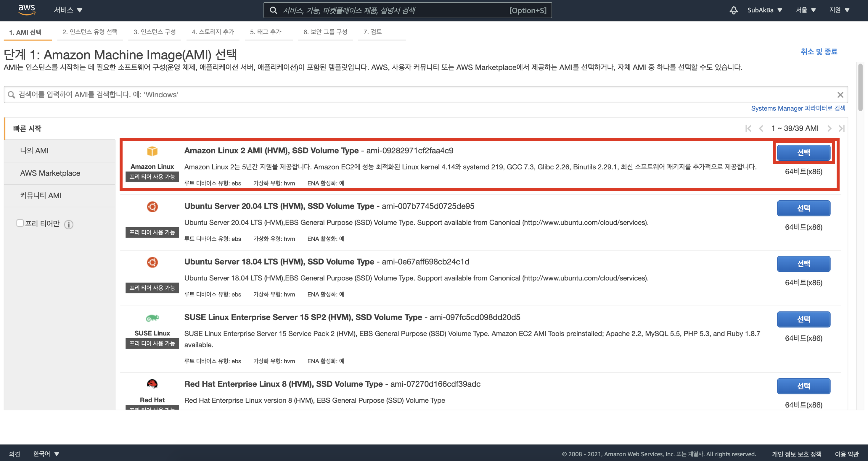Select the Ubuntu Server 20.04 AMI button
868x461 pixels.
[803, 208]
